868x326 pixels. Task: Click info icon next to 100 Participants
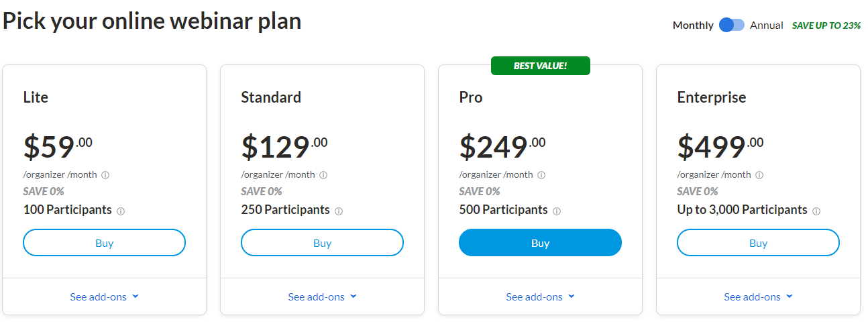[x=121, y=211]
